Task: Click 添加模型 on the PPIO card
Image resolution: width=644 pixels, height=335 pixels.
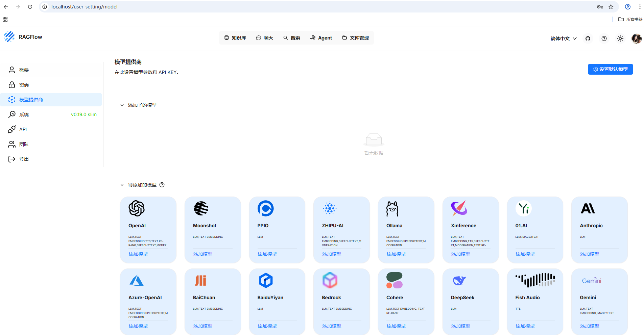Action: [x=267, y=254]
